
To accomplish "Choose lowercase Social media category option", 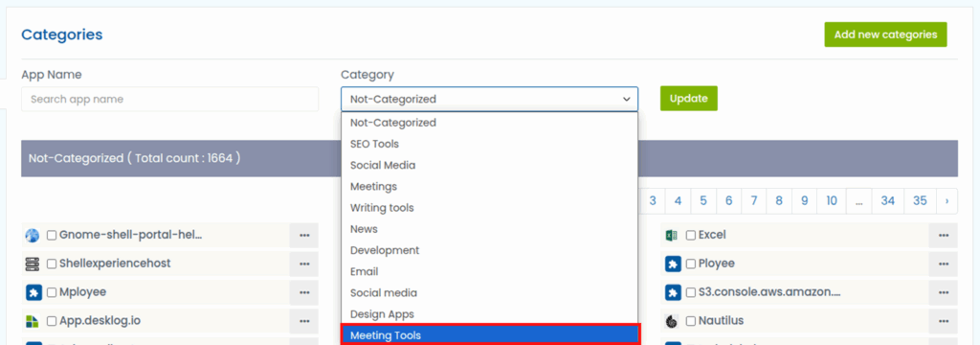I will (489, 293).
